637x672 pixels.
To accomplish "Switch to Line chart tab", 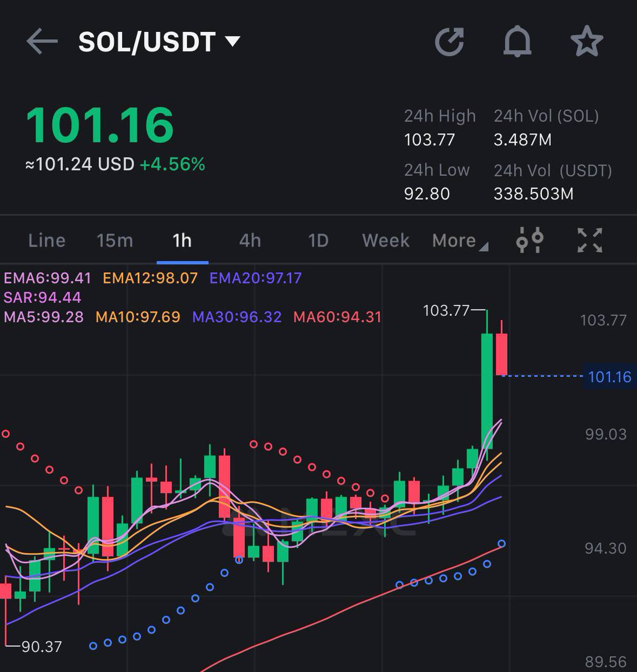I will pyautogui.click(x=47, y=241).
